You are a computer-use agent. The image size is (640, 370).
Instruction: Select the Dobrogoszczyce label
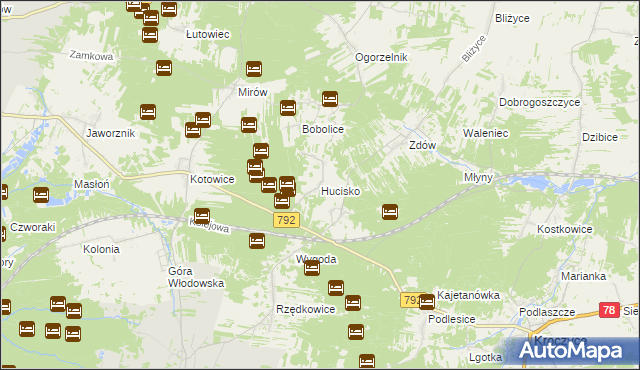[540, 102]
